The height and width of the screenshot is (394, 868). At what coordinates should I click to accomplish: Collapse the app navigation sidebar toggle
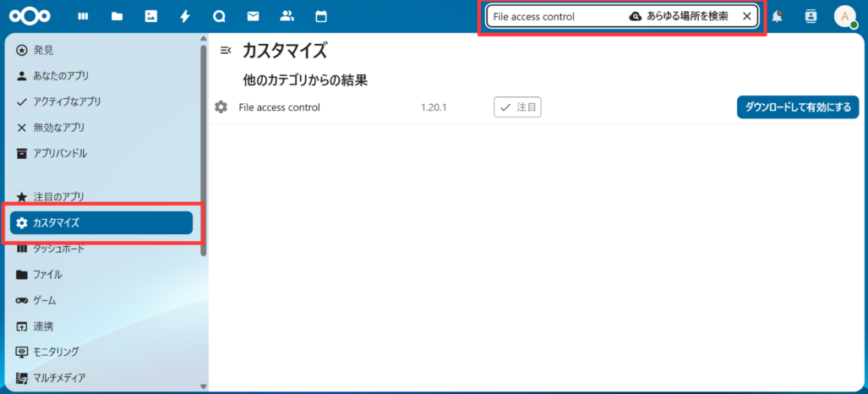(x=226, y=51)
